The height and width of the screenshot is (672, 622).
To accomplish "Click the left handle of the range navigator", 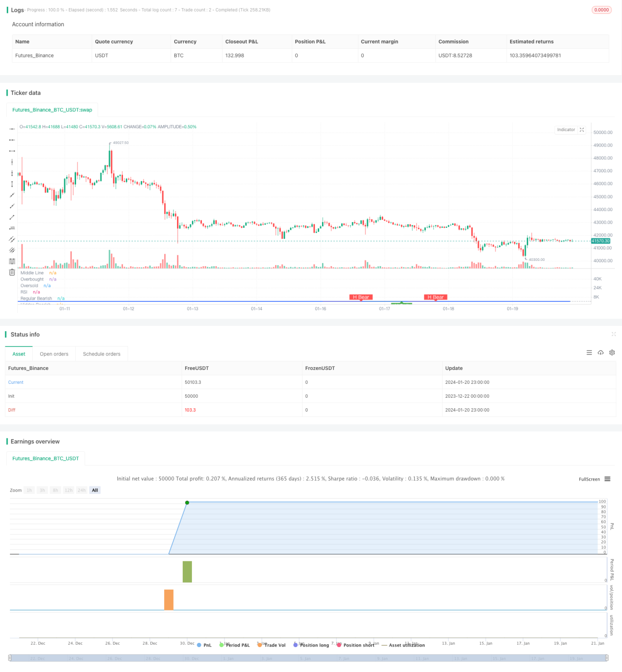I will coord(10,658).
